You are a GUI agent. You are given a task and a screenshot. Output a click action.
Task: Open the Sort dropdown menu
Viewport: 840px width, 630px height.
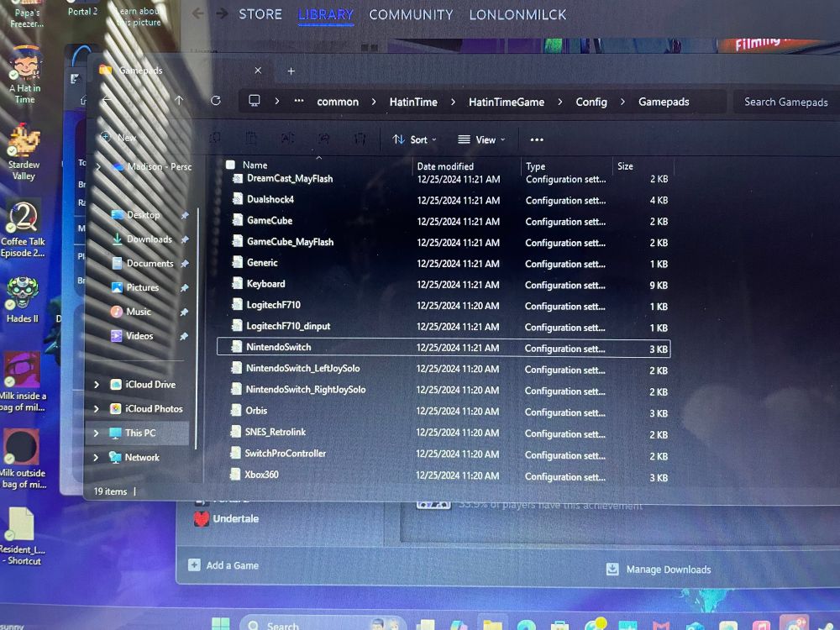pos(414,139)
